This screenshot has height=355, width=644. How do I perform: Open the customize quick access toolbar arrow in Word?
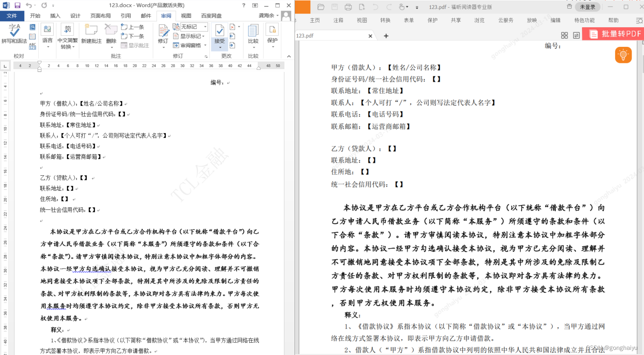tap(53, 6)
